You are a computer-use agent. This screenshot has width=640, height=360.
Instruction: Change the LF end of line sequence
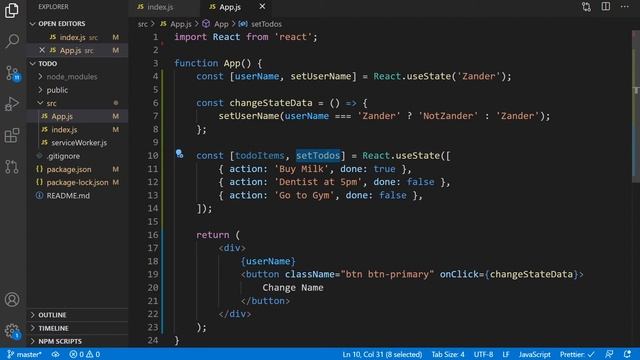[x=506, y=354]
